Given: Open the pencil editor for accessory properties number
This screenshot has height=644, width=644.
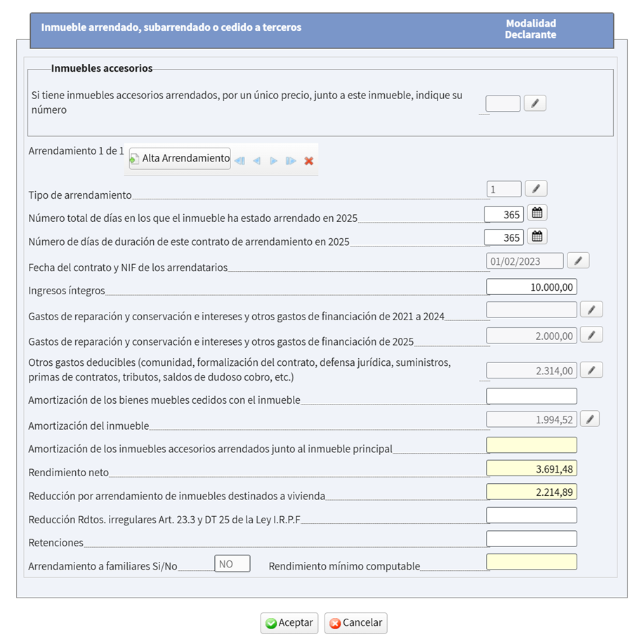Looking at the screenshot, I should [x=534, y=103].
